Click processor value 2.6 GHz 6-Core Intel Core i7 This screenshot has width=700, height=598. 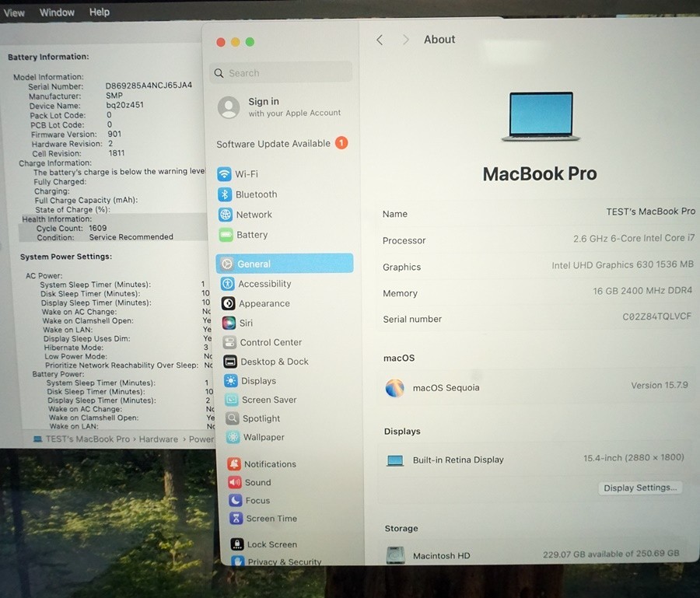click(634, 238)
